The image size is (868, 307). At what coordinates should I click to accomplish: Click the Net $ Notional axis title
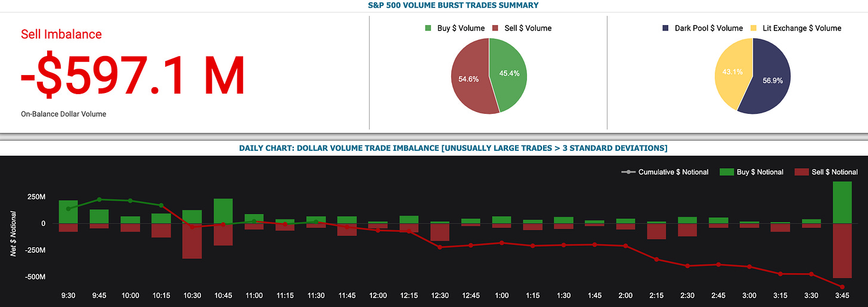click(13, 234)
